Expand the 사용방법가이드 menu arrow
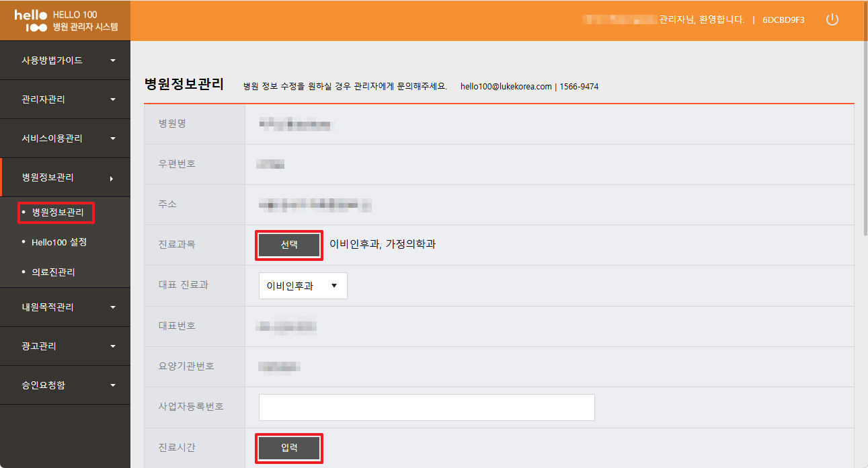This screenshot has width=868, height=468. point(112,61)
